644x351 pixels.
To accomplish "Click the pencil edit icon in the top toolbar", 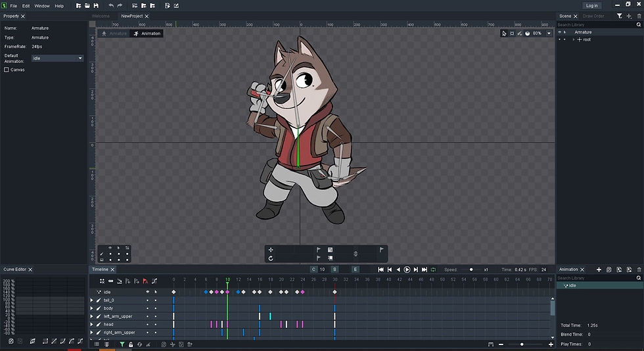I will pos(176,6).
